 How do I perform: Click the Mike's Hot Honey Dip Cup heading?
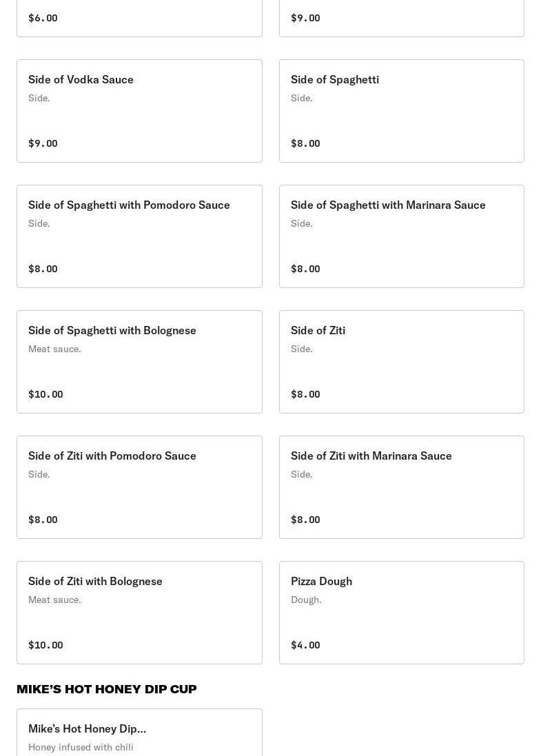(107, 689)
